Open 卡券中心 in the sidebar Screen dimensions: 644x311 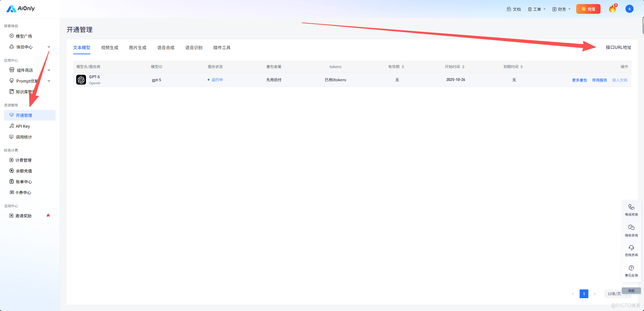click(23, 192)
